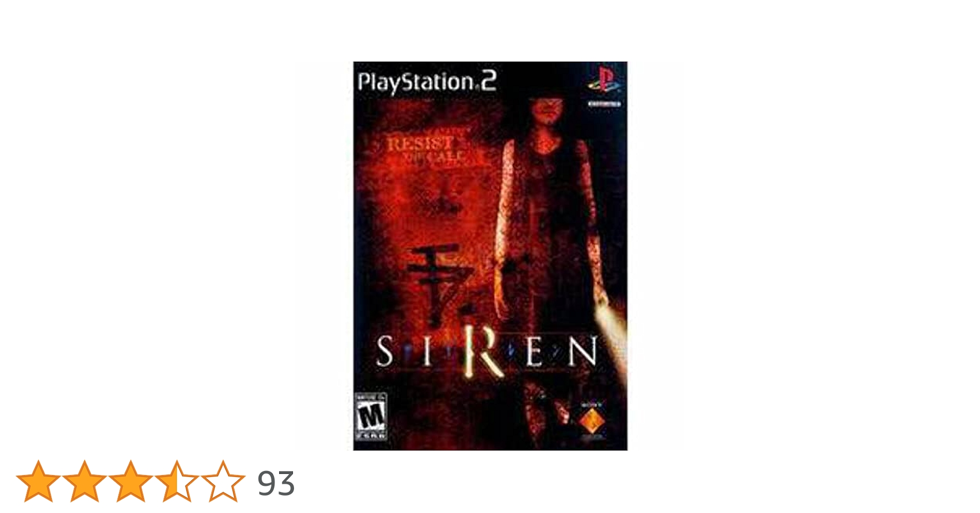The width and height of the screenshot is (980, 513).
Task: Click the ESRB M rating badge
Action: point(370,416)
